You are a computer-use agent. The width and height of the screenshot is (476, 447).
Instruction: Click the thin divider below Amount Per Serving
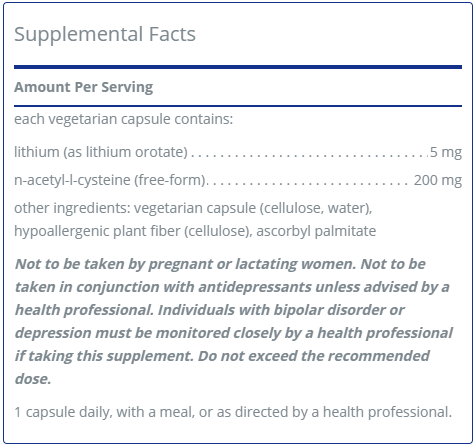pos(238,106)
